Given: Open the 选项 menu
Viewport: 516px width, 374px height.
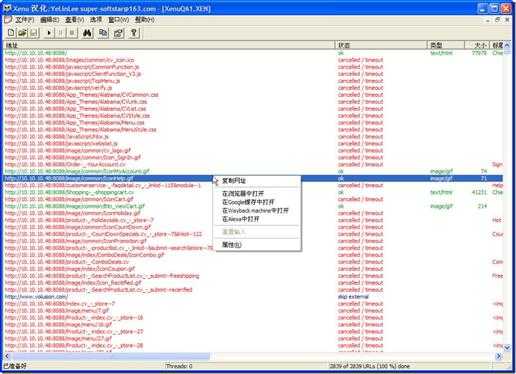Looking at the screenshot, I should pos(96,20).
